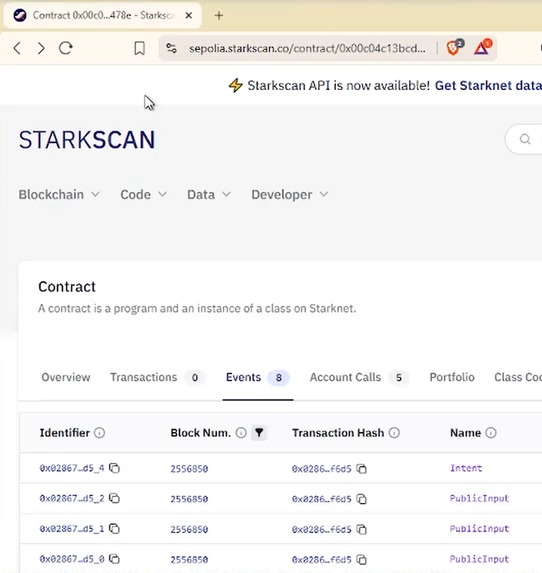Image resolution: width=542 pixels, height=573 pixels.
Task: Expand the Blockchain dropdown menu
Action: pos(59,194)
